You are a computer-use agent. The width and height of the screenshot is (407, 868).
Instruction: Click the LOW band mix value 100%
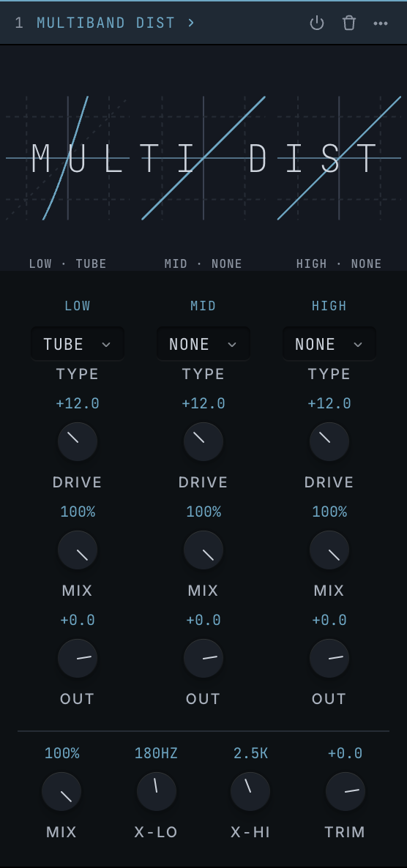[x=78, y=512]
